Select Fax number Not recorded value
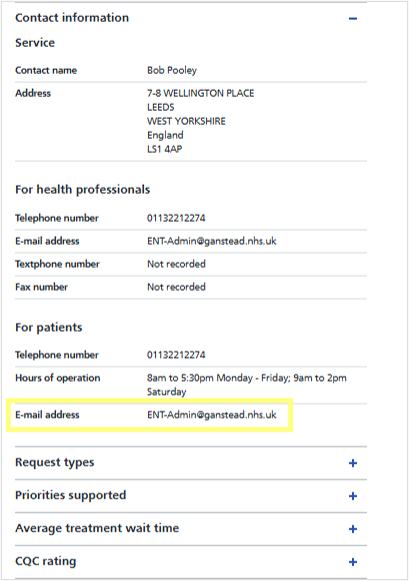 (x=176, y=287)
